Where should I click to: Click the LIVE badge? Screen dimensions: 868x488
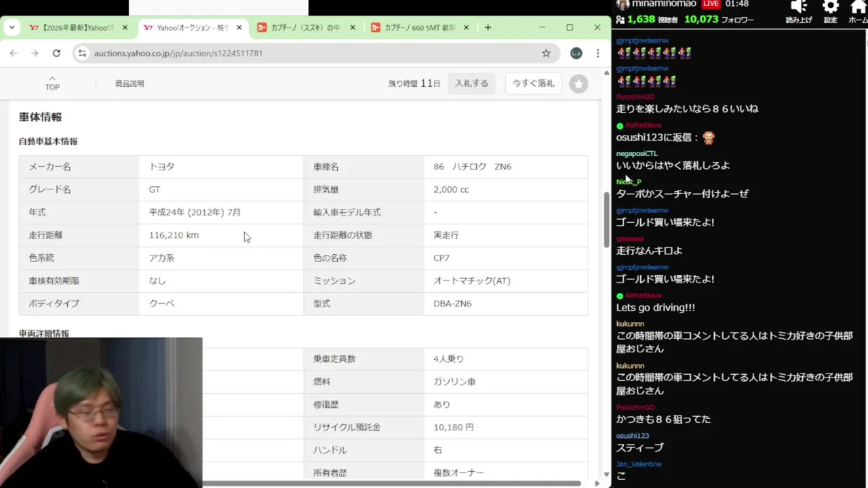pos(711,4)
